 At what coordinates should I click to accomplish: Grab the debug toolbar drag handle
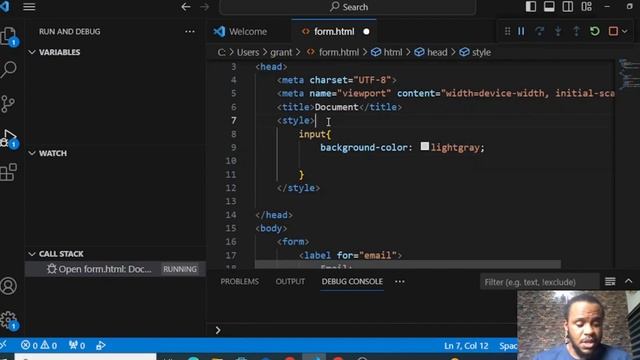[507, 31]
